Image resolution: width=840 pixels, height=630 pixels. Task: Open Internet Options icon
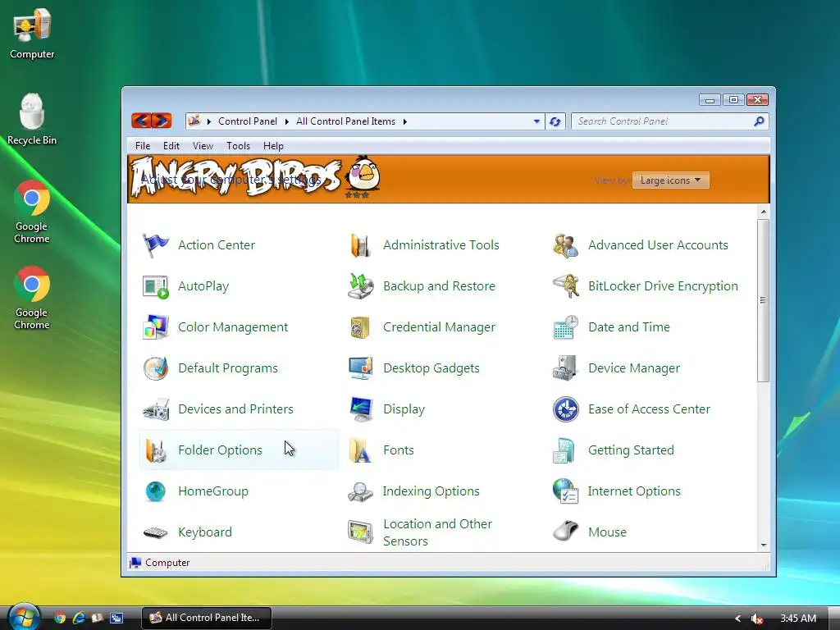click(x=565, y=491)
